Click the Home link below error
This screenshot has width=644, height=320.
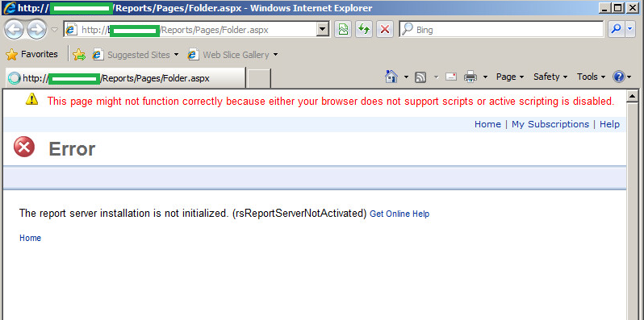tap(31, 238)
